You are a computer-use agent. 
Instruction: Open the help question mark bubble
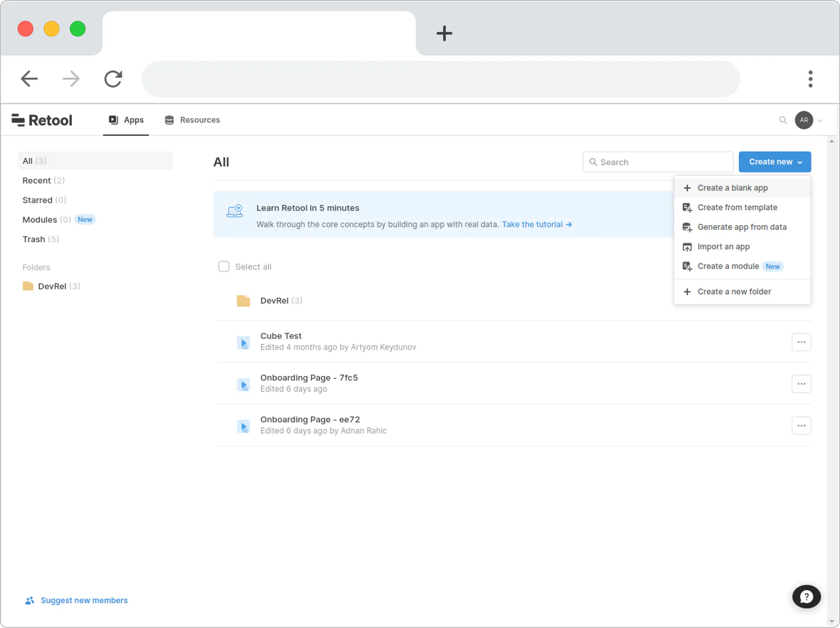tap(806, 596)
